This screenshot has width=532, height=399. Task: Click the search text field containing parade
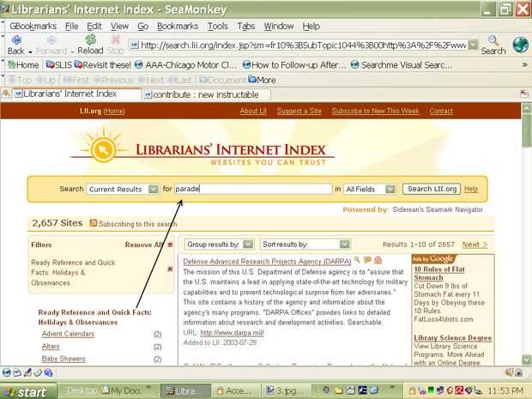(x=253, y=189)
